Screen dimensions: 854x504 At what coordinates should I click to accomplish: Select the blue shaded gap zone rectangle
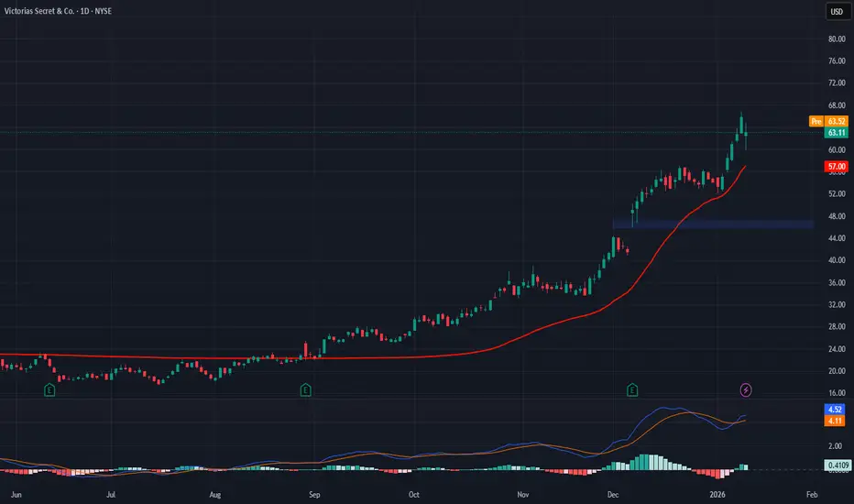click(x=713, y=224)
